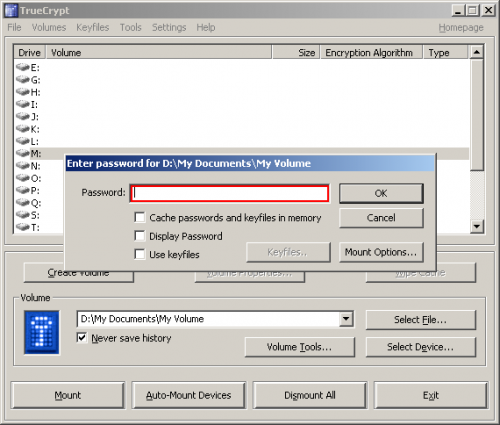
Task: Select drive H: icon in drive list
Action: 23,92
